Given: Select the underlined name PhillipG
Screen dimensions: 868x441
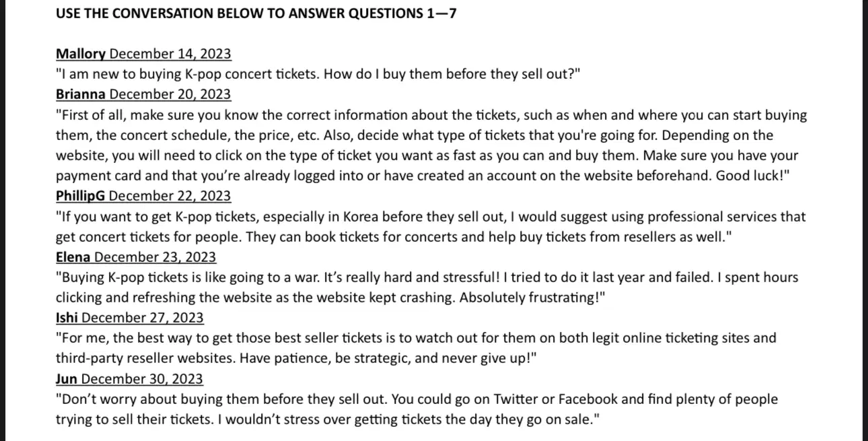Looking at the screenshot, I should click(81, 196).
